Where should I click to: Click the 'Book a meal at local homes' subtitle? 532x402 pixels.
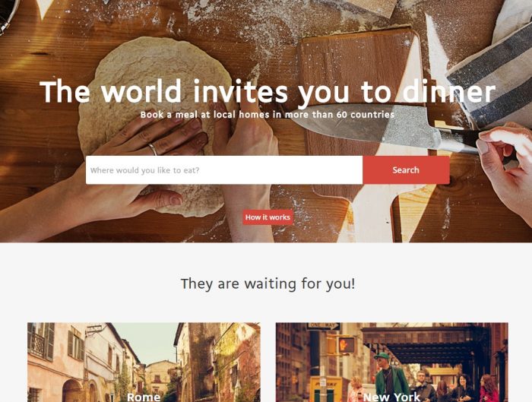[x=268, y=115]
